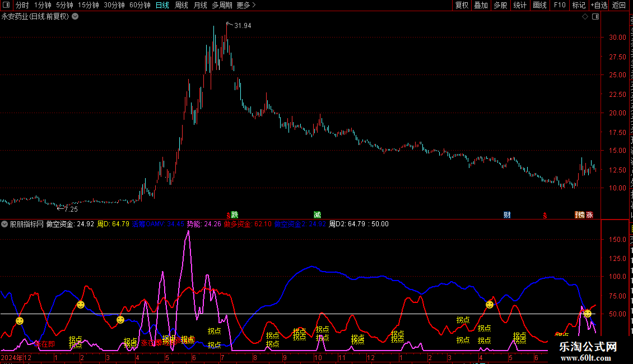Screen dimensions: 633x364
Task: Click the last smiley signal near chart end
Action: tap(588, 313)
